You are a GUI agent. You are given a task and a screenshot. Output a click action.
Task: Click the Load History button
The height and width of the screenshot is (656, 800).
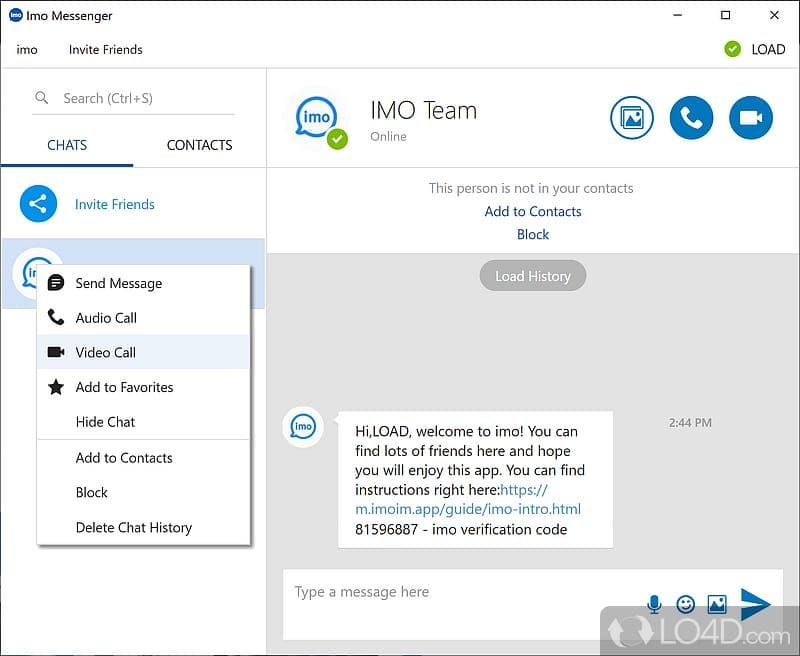tap(533, 276)
